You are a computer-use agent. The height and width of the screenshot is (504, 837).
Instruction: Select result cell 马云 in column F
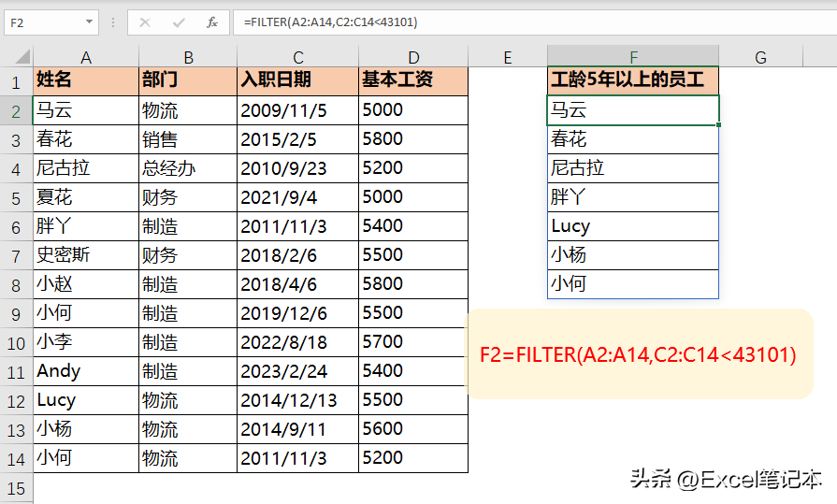pos(633,110)
